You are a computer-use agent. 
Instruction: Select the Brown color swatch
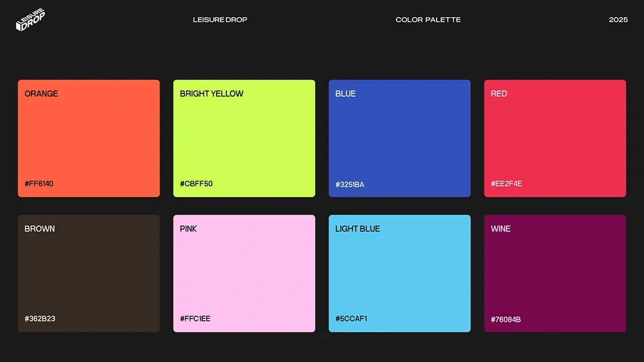pyautogui.click(x=89, y=273)
